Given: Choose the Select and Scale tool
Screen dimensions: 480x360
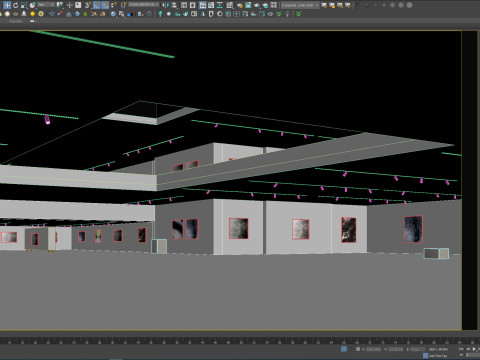Looking at the screenshot, I should [x=24, y=5].
